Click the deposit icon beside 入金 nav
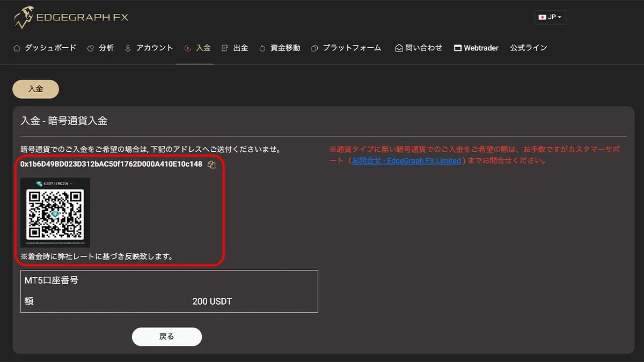 [187, 48]
